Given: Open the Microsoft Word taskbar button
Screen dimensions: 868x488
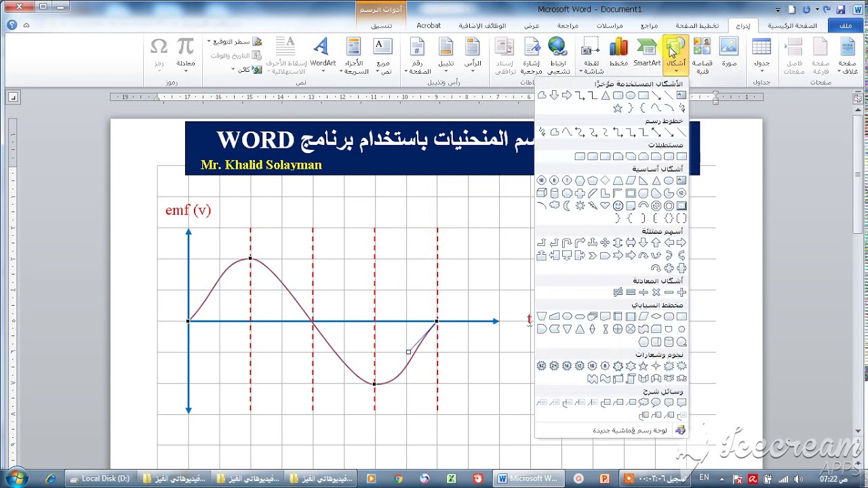Looking at the screenshot, I should pyautogui.click(x=528, y=479).
